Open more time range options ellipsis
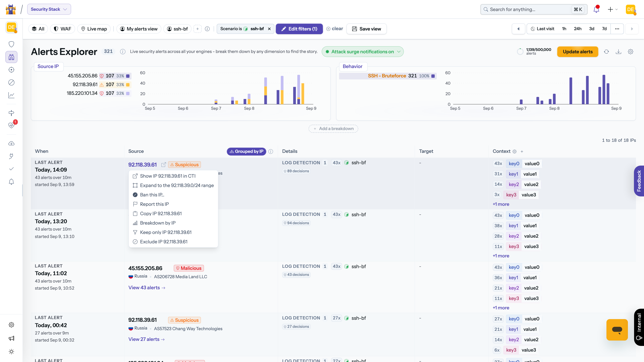The image size is (644, 362). [x=617, y=29]
